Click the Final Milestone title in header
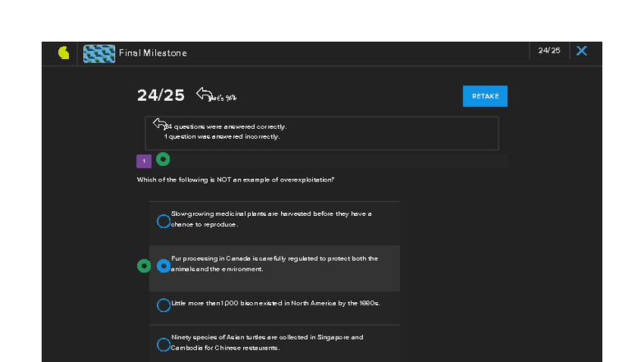Viewport: 644px width, 362px height. coord(153,53)
